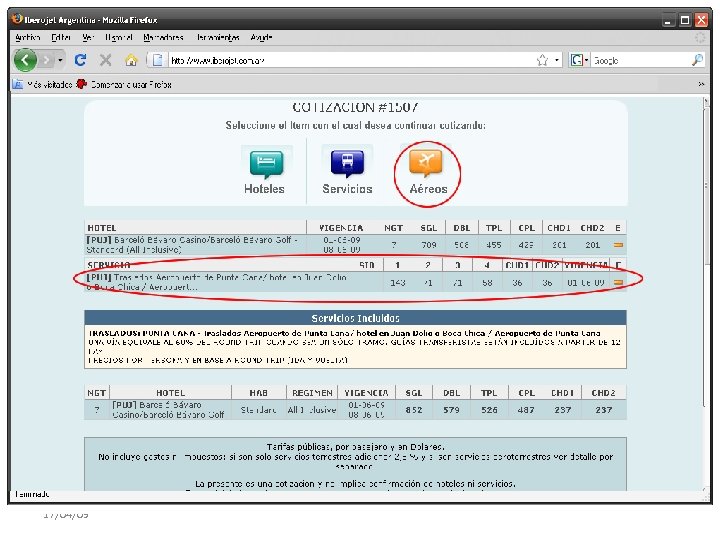Bookmark the page with the star icon
Image resolution: width=720 pixels, height=540 pixels.
pyautogui.click(x=542, y=60)
